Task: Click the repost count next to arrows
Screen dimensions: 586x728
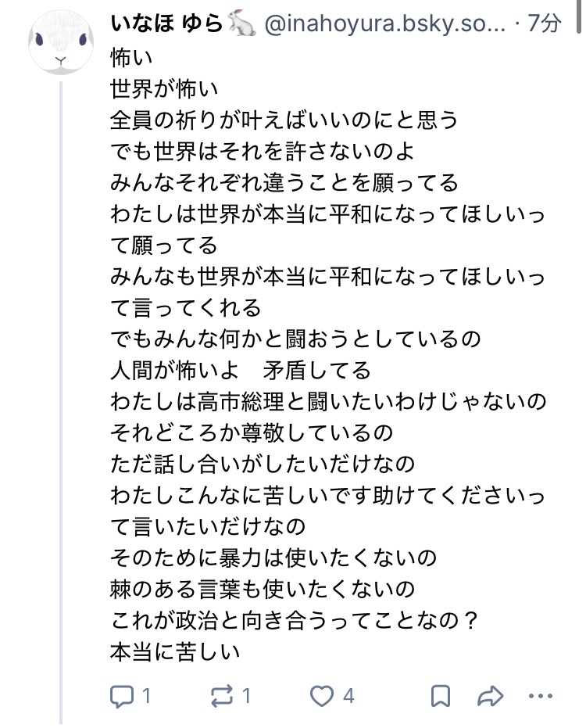Action: tap(246, 696)
